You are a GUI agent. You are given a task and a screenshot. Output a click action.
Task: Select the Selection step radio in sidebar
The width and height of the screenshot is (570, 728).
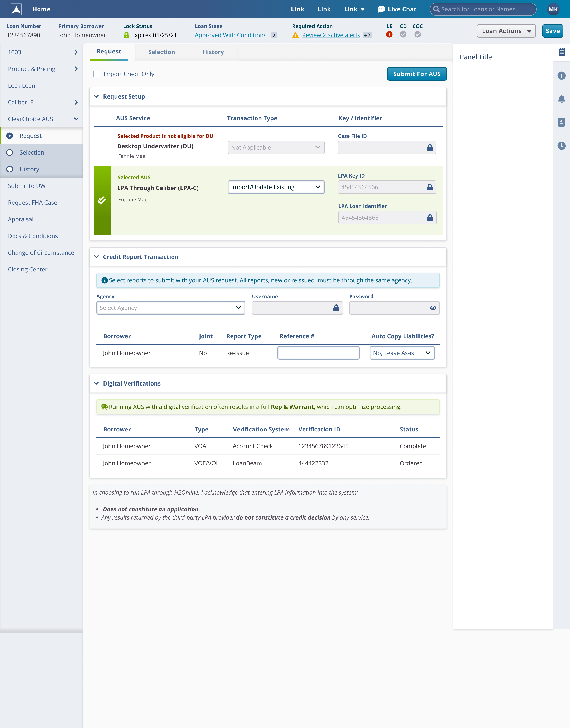click(x=10, y=153)
